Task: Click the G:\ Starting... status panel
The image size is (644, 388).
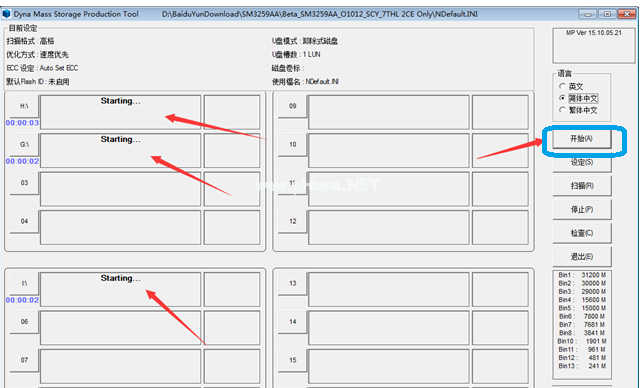Action: coord(120,150)
